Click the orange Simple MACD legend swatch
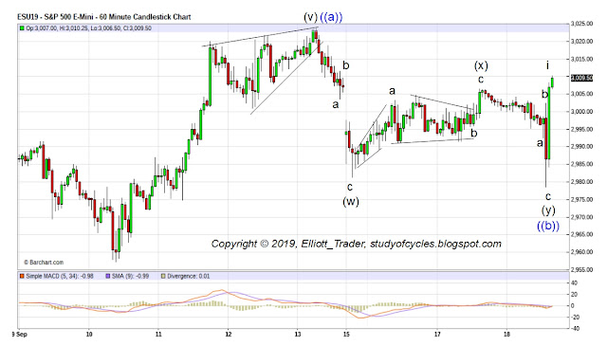607x364 pixels. tap(22, 276)
